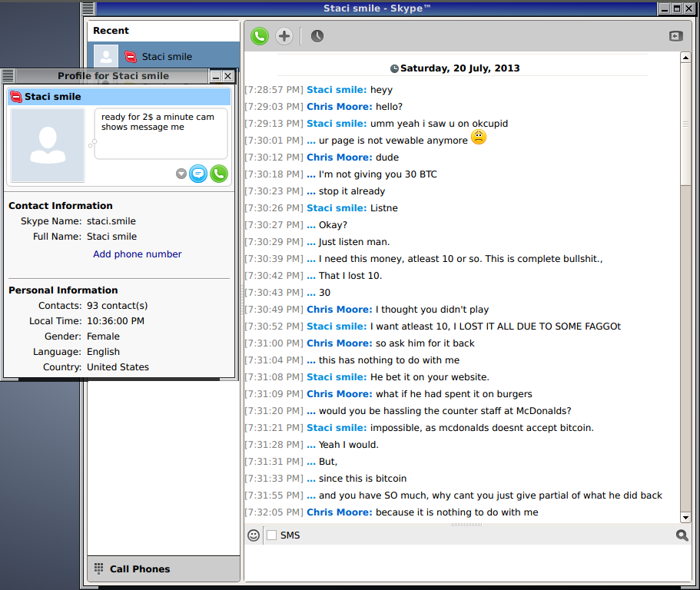700x590 pixels.
Task: Click the mood message 'ready for 2$ a minute'
Action: pos(158,122)
